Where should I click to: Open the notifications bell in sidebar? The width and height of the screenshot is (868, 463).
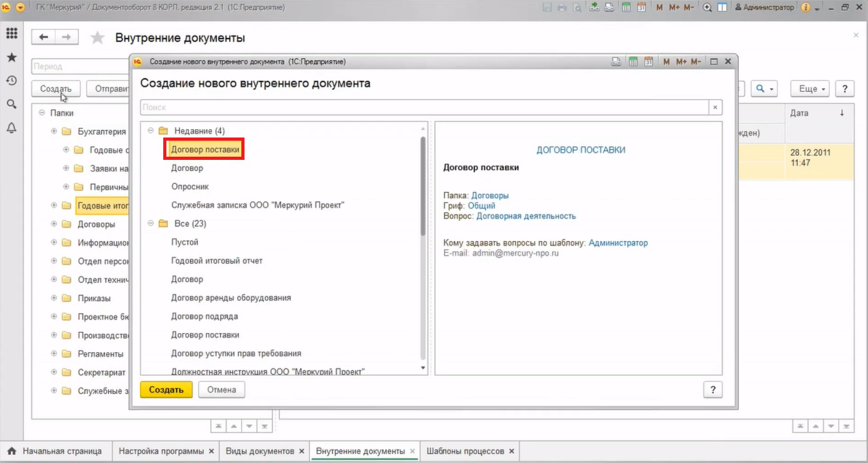[x=12, y=128]
